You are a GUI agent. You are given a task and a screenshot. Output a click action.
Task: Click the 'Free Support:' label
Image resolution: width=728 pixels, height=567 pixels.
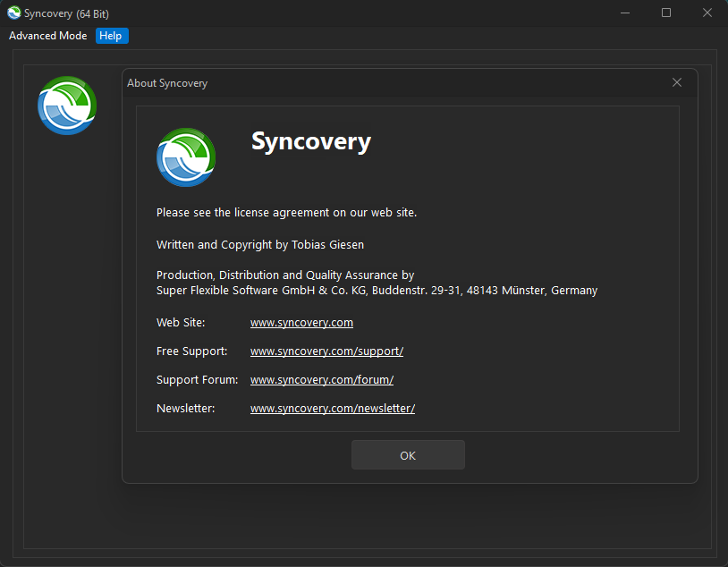click(x=191, y=351)
